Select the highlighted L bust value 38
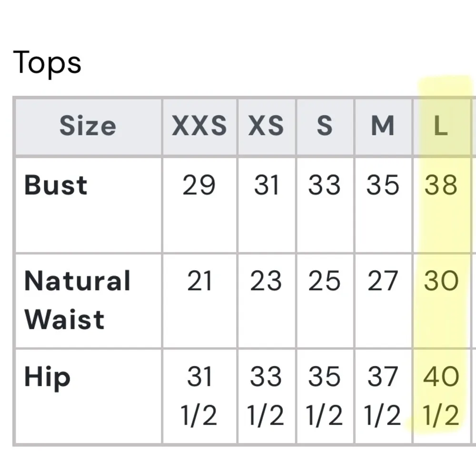The height and width of the screenshot is (476, 476). tap(441, 185)
